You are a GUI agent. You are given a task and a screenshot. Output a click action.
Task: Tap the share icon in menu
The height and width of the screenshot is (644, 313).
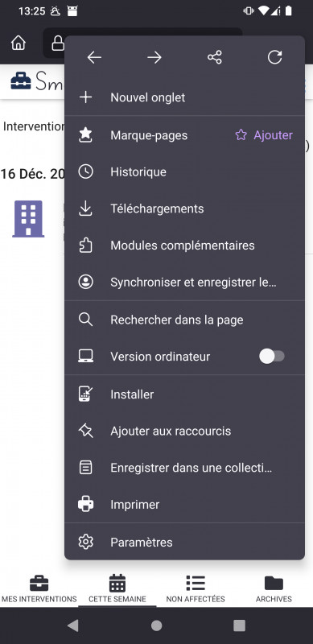214,57
